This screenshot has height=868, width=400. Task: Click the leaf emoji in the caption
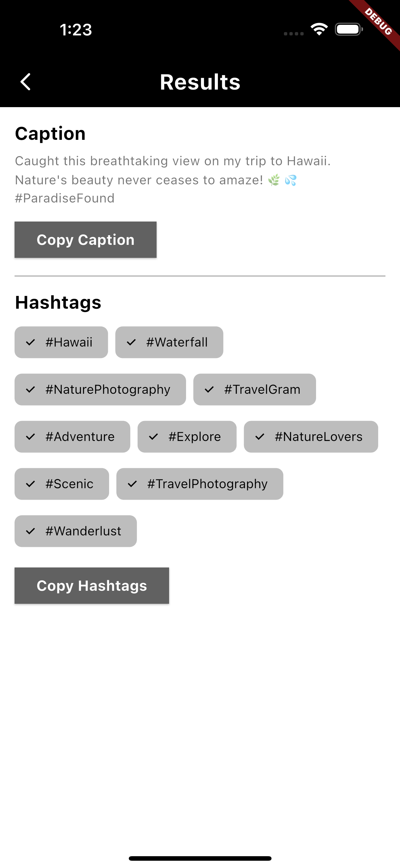click(274, 180)
